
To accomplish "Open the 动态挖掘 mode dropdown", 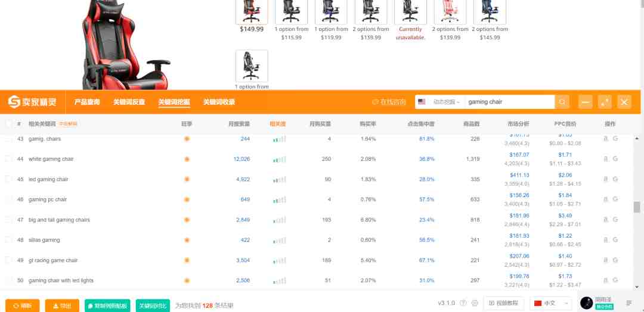I will (x=446, y=102).
